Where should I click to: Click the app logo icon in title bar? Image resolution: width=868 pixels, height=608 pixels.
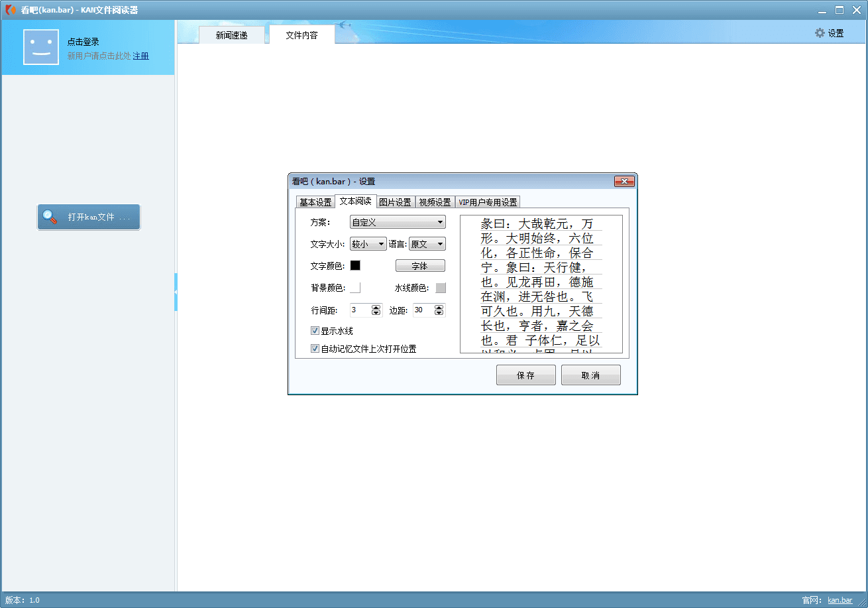tap(10, 10)
